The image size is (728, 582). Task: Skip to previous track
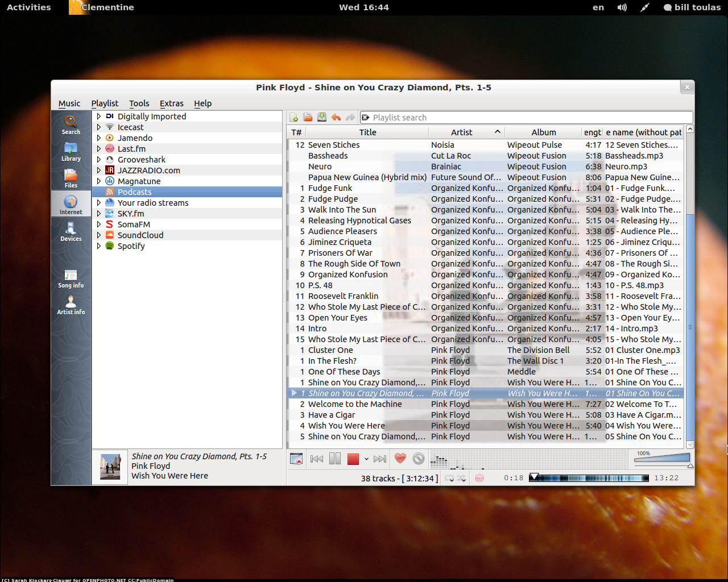point(317,459)
